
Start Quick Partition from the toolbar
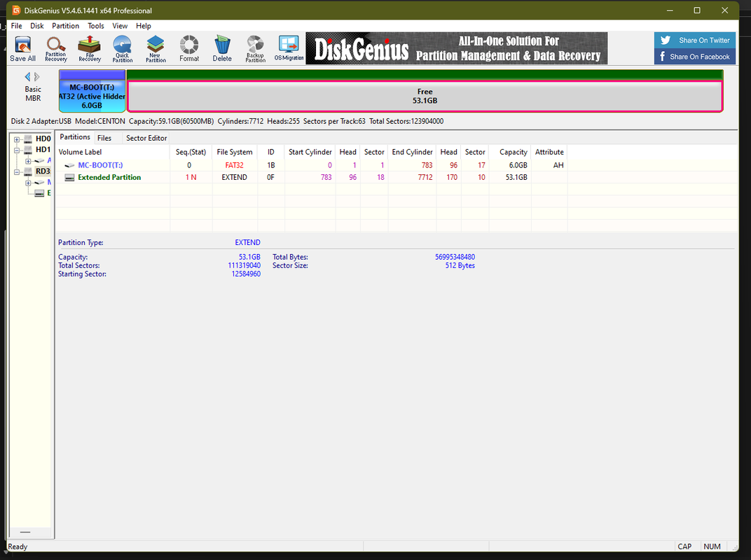[x=123, y=49]
